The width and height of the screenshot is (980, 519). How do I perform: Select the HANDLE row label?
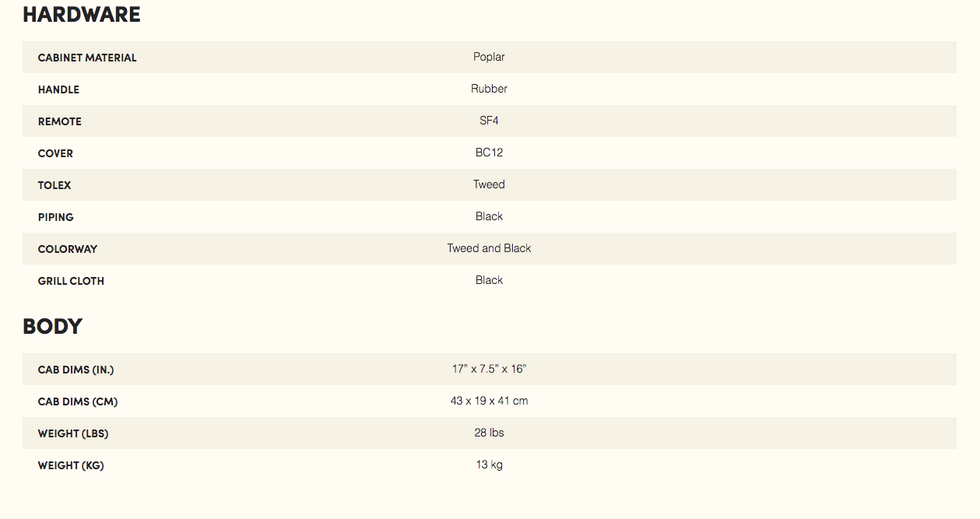[58, 89]
